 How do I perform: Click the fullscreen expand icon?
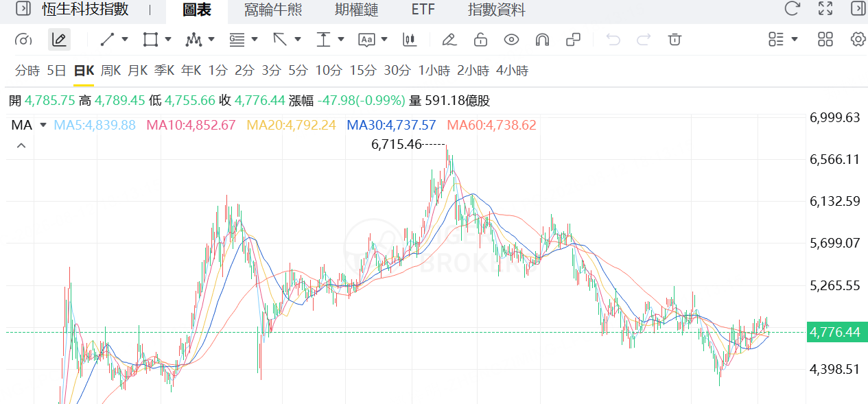coord(825,9)
